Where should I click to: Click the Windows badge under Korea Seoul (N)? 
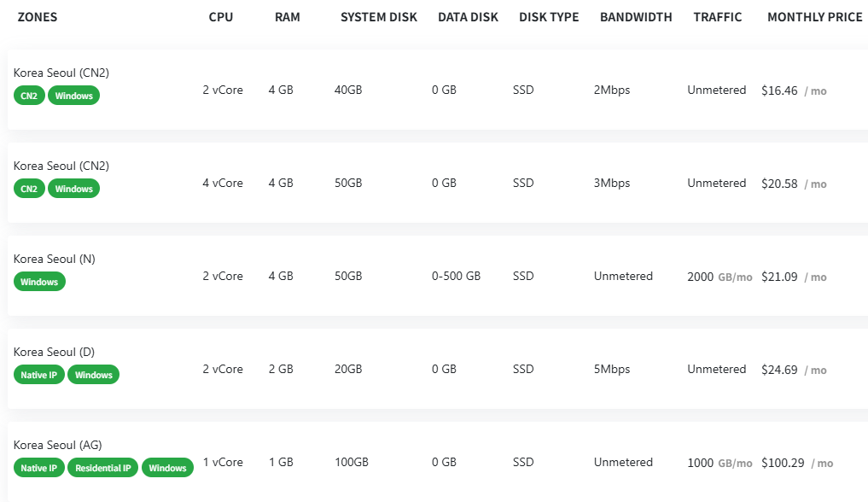point(39,282)
